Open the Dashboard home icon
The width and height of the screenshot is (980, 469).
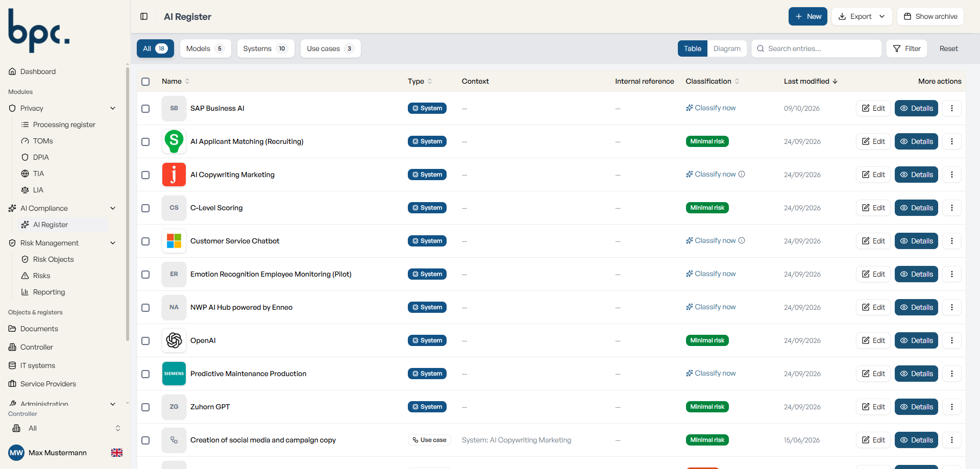tap(12, 71)
